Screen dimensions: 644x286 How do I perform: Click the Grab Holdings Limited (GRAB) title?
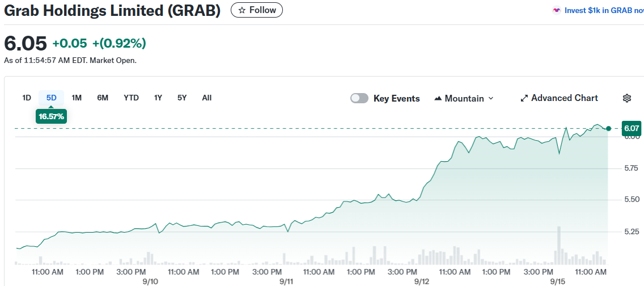pos(112,11)
